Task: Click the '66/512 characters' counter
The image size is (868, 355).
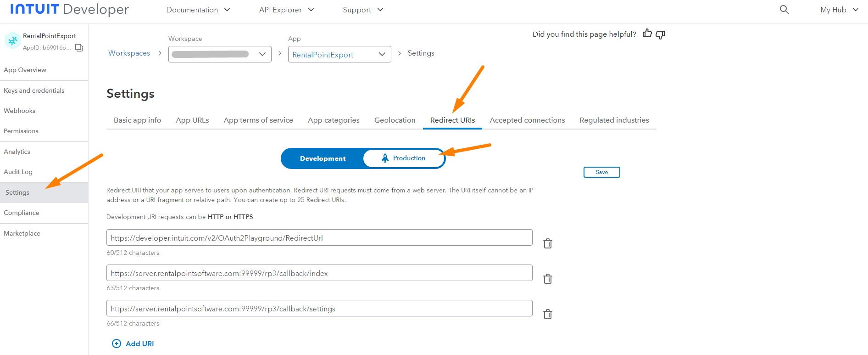Action: pos(133,323)
